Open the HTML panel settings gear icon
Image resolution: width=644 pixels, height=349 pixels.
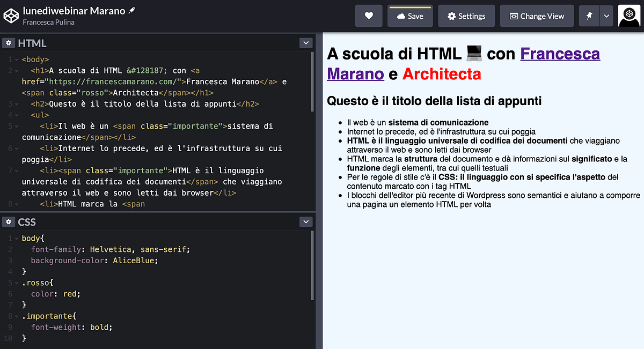point(9,43)
